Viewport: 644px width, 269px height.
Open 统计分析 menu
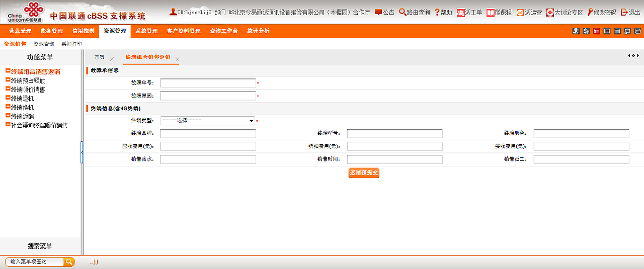pos(258,31)
